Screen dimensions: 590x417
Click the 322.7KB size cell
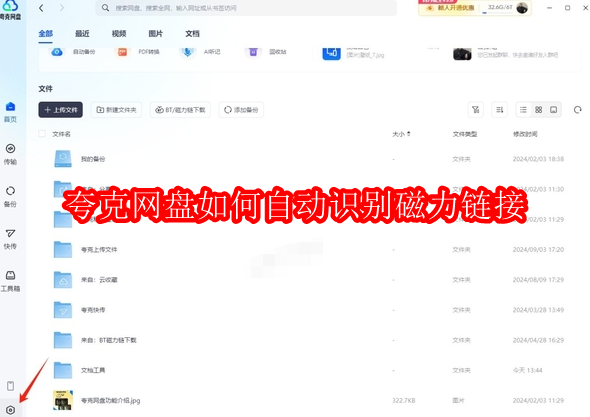click(404, 400)
